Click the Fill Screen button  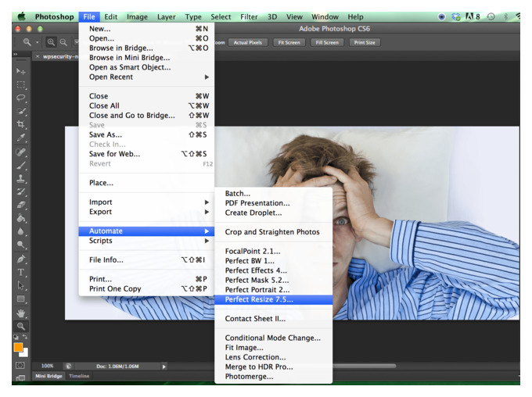pos(327,42)
